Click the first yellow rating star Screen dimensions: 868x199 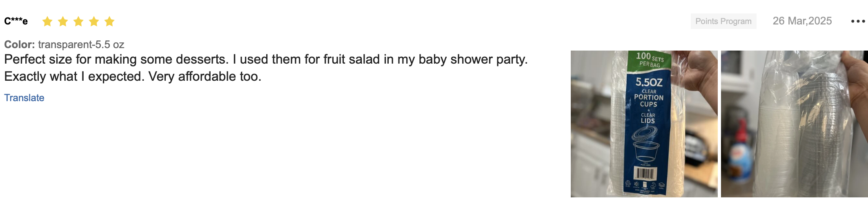click(47, 21)
